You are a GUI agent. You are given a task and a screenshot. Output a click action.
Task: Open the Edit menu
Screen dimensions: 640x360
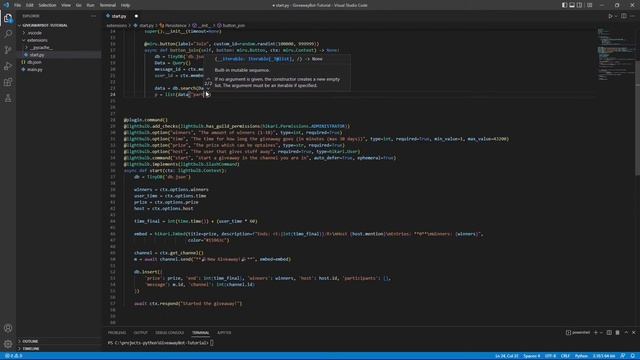(29, 5)
